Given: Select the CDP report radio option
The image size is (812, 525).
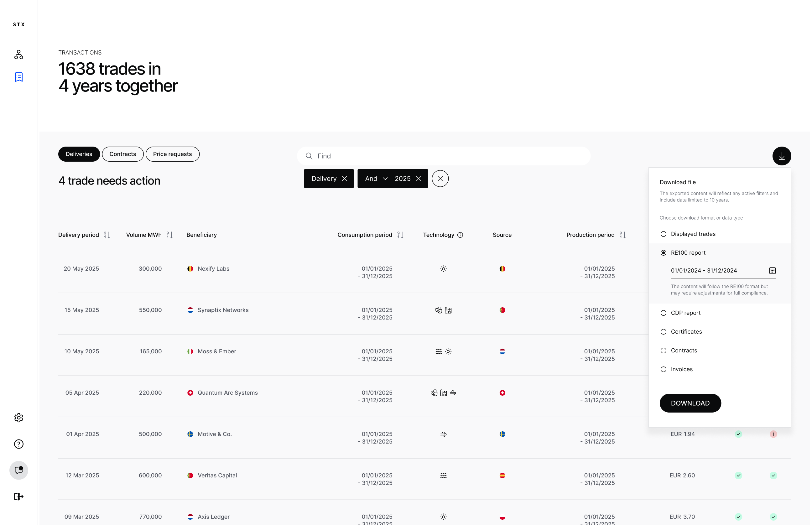Looking at the screenshot, I should [664, 313].
